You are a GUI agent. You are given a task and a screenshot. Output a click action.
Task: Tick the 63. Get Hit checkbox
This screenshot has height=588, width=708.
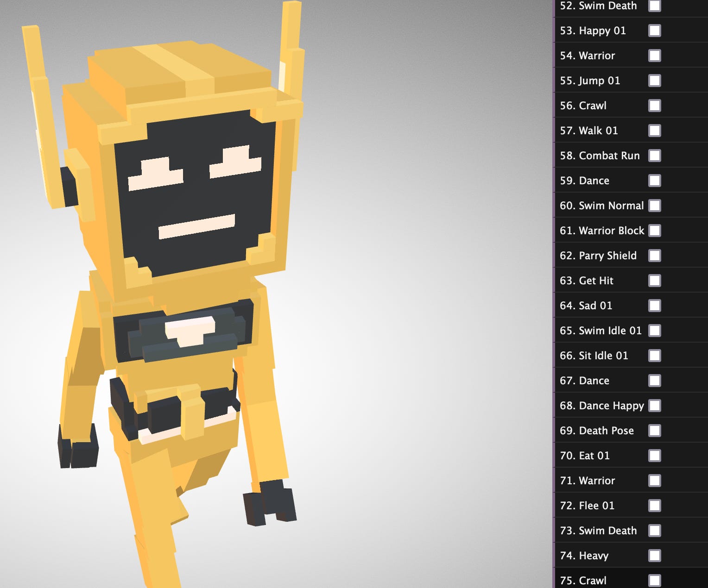click(654, 281)
